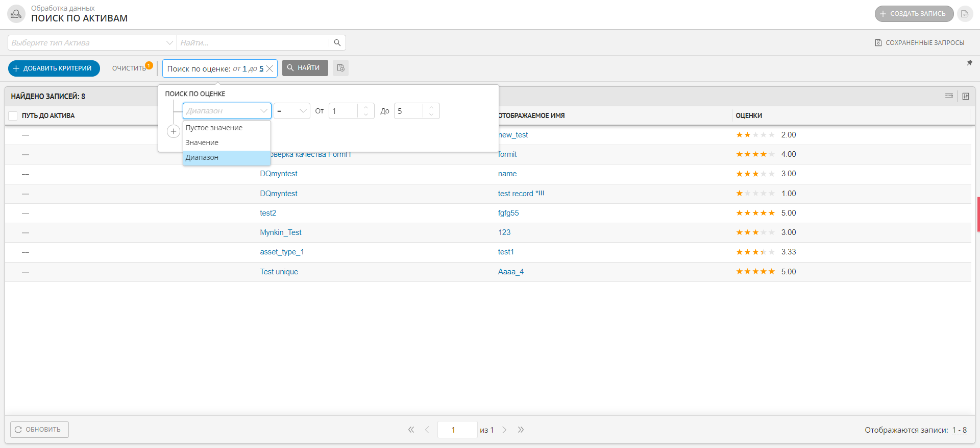Go to the last page

pyautogui.click(x=521, y=430)
